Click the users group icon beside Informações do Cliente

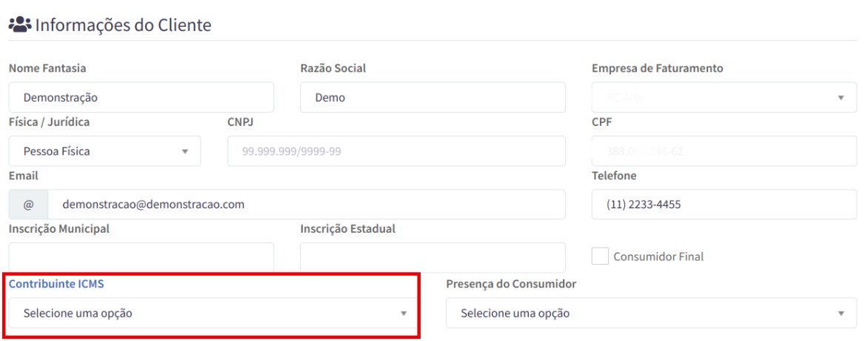(21, 24)
